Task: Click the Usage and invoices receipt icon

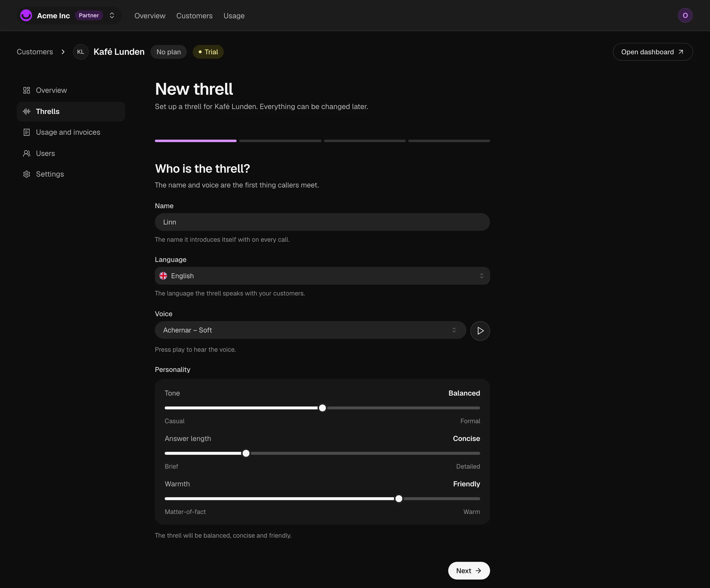Action: pyautogui.click(x=26, y=132)
